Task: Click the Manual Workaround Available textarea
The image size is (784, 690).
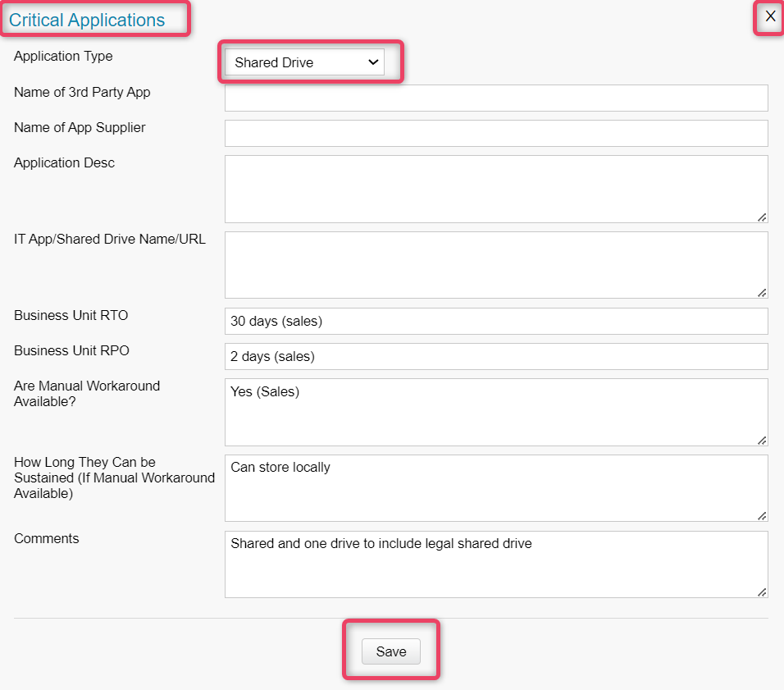Action: (x=496, y=413)
